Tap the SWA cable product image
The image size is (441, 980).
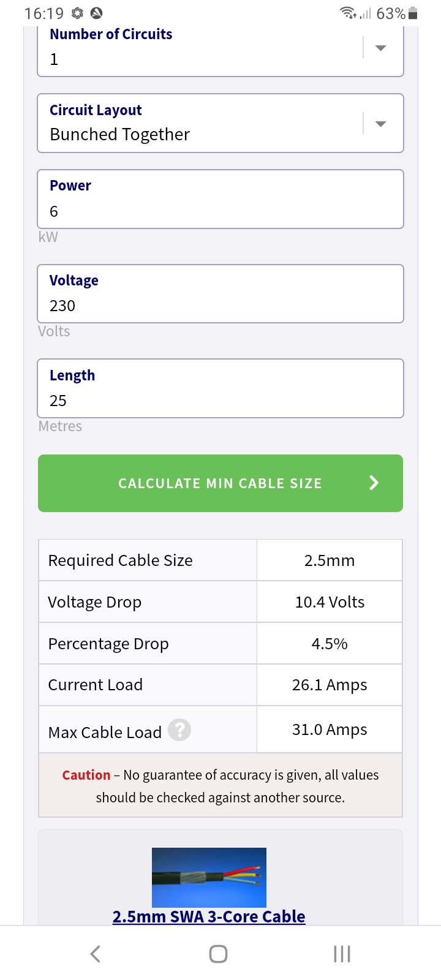(x=209, y=877)
